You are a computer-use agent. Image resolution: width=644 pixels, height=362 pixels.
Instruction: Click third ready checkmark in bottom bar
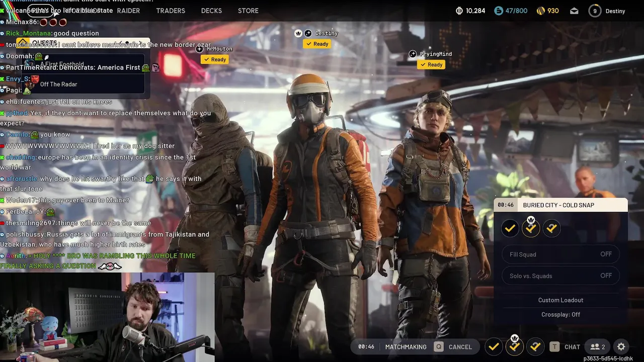point(535,346)
